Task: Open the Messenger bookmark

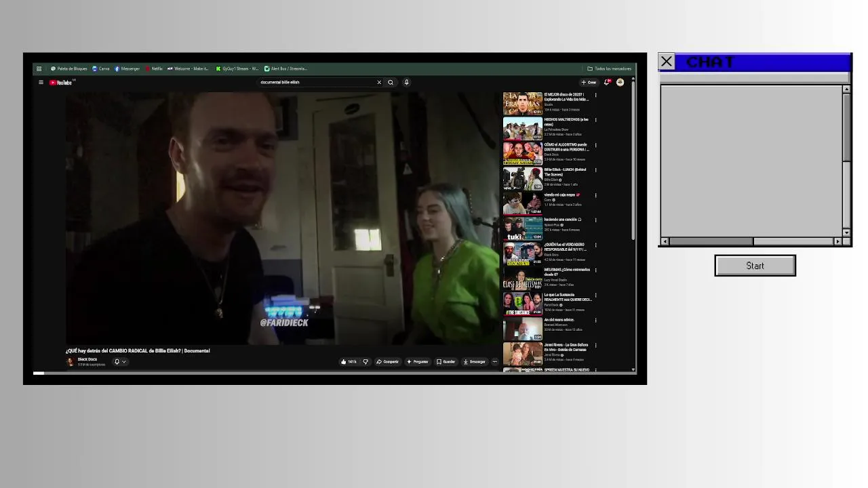Action: pyautogui.click(x=127, y=68)
